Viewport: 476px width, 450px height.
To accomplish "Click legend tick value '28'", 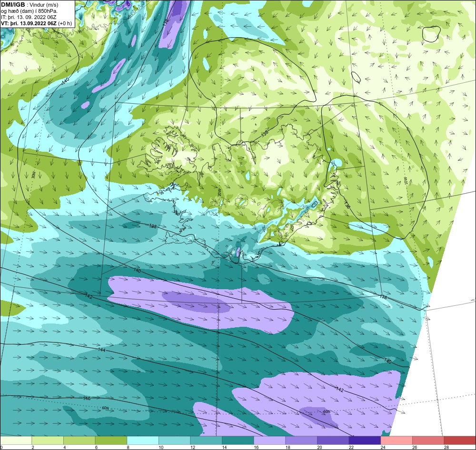I will 446,447.
